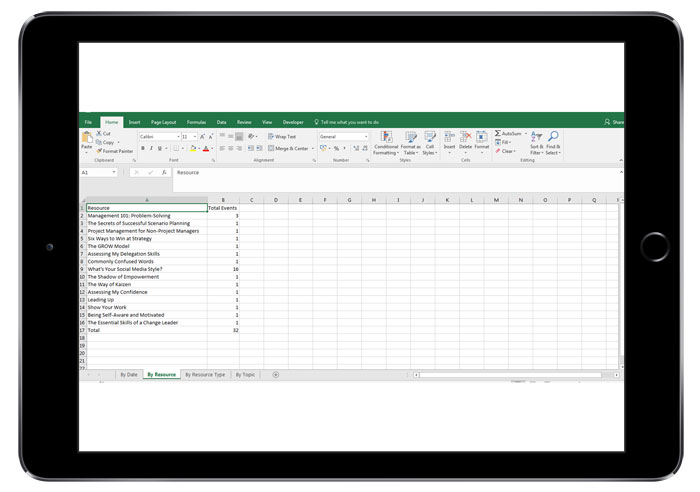Open the Format cells menu icon
700x492 pixels.
click(482, 137)
